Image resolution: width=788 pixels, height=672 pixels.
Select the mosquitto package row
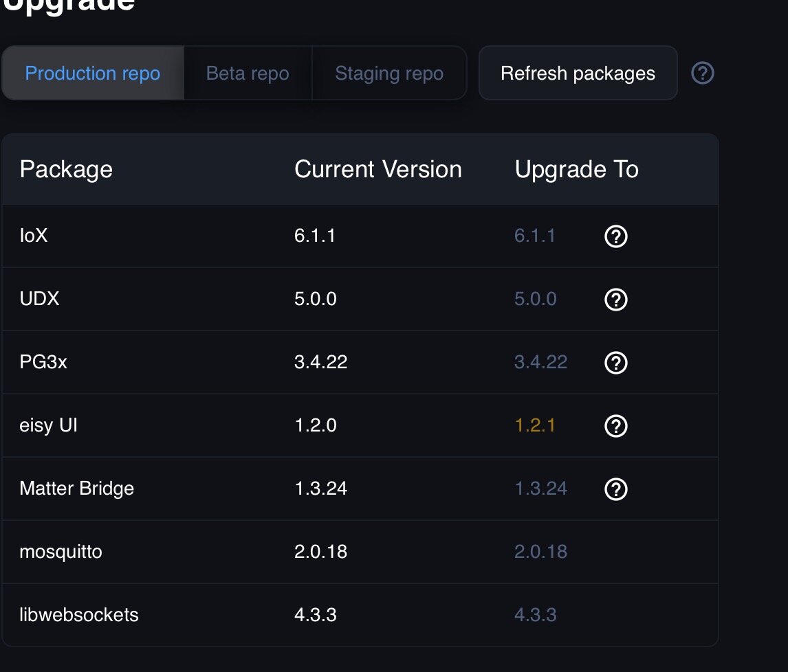pos(360,552)
